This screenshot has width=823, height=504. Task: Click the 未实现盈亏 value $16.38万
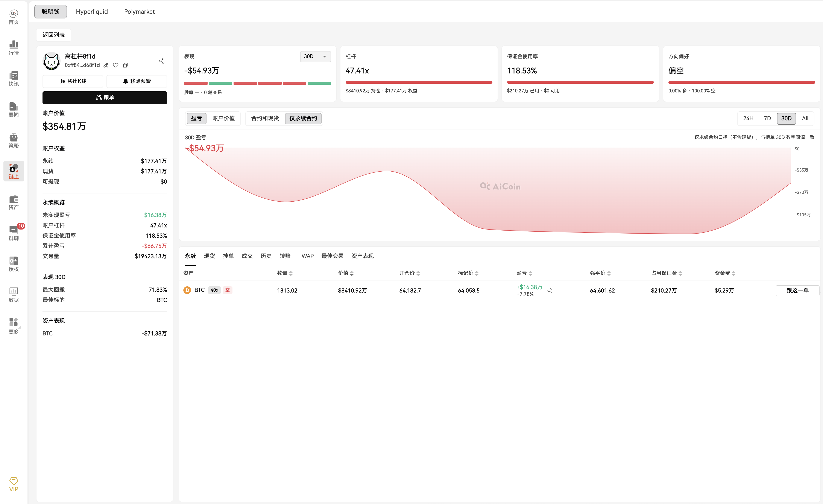click(x=155, y=215)
